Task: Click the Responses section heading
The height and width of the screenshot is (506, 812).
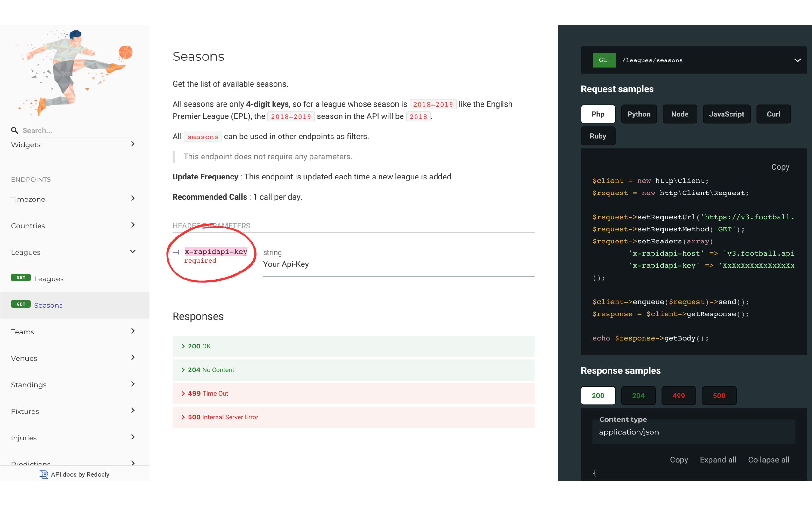Action: point(198,316)
